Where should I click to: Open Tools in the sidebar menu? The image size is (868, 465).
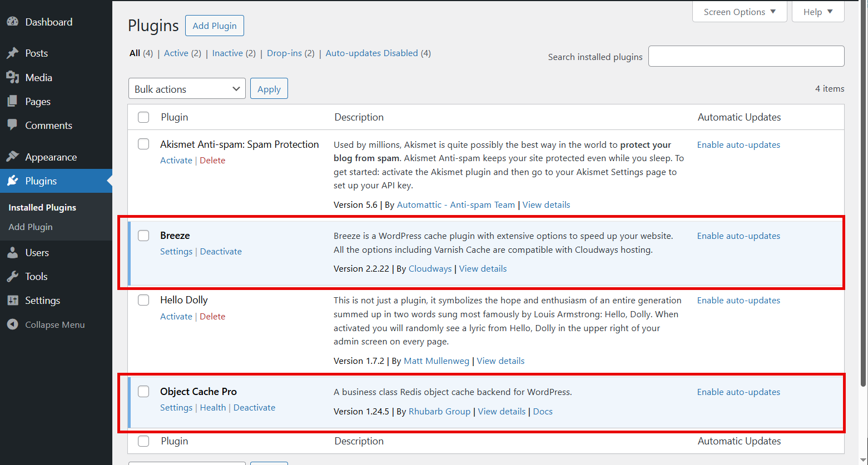36,277
